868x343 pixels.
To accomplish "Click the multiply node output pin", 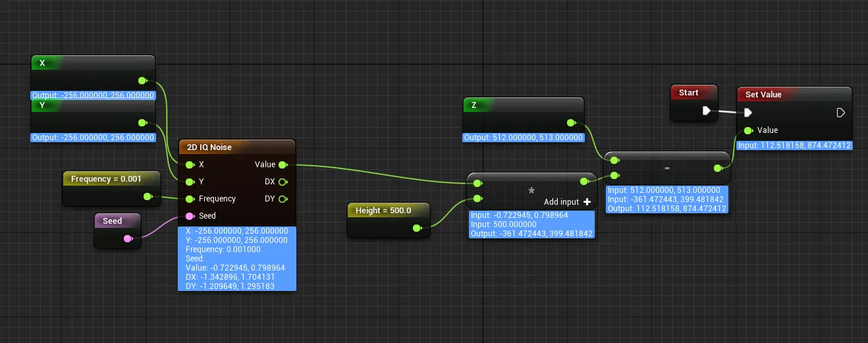I will coord(583,182).
